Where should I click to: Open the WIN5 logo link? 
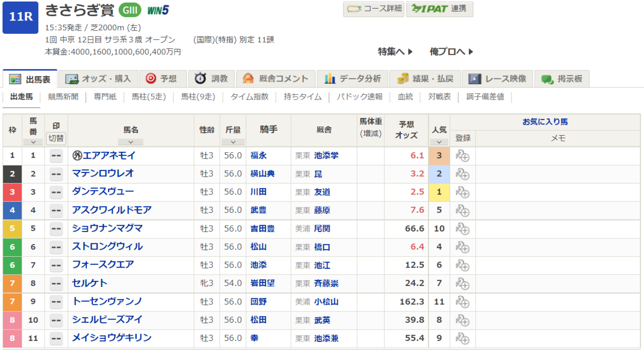158,10
